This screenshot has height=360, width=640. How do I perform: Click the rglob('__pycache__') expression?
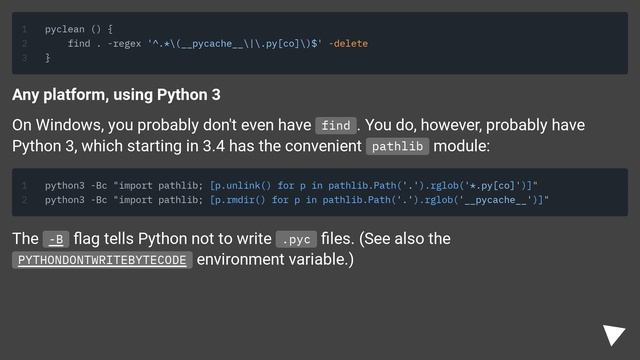(484, 200)
